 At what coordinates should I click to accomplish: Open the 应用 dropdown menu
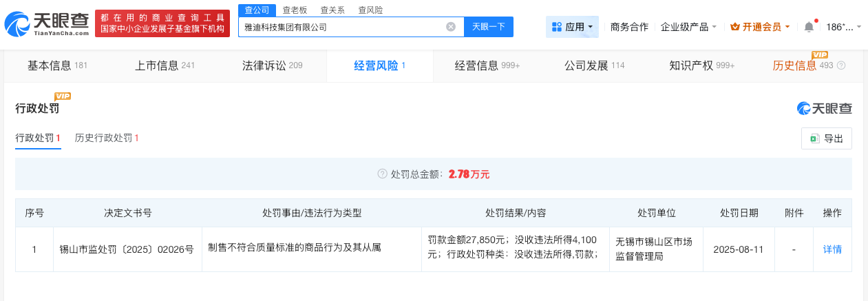(x=572, y=27)
